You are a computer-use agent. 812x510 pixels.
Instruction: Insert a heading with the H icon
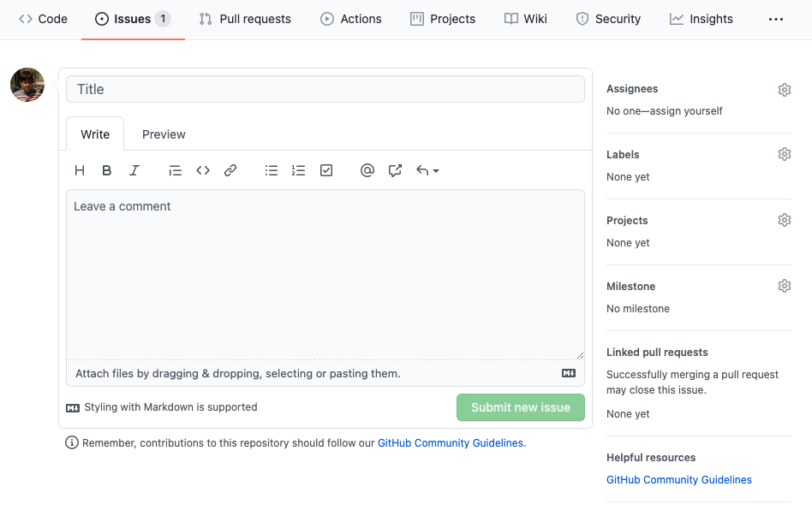coord(80,170)
